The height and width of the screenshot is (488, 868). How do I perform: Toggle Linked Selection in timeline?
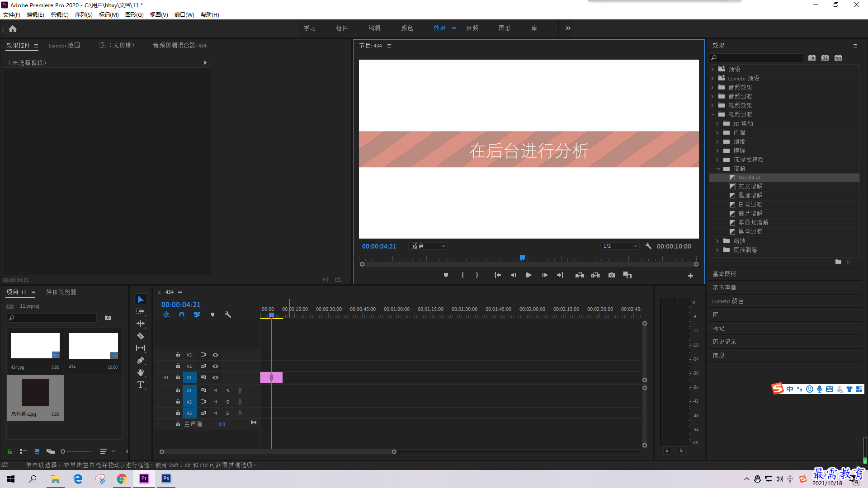[x=197, y=314]
